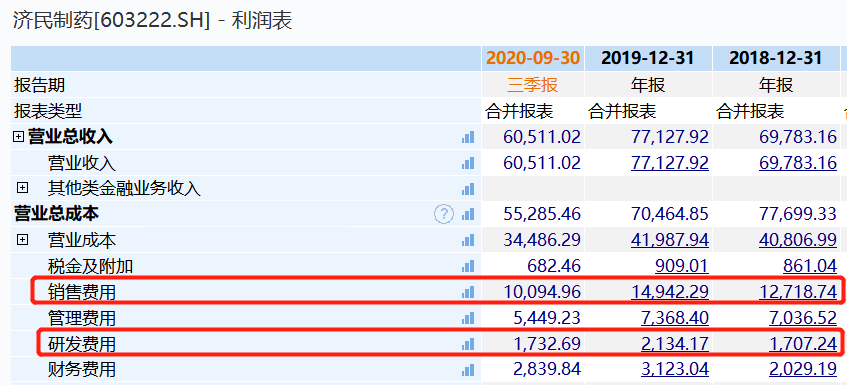Open 2019 研发费用 link 2,134.17
Viewport: 847px width, 385px height.
(675, 343)
